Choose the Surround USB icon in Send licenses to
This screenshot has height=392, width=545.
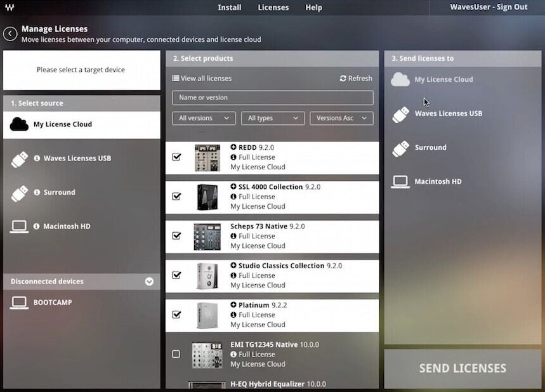click(x=400, y=148)
